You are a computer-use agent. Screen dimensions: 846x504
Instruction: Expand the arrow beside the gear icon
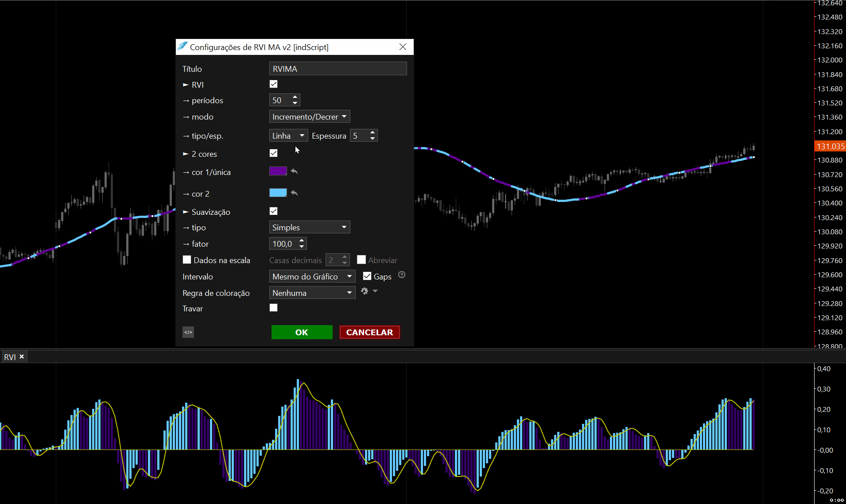pyautogui.click(x=375, y=291)
